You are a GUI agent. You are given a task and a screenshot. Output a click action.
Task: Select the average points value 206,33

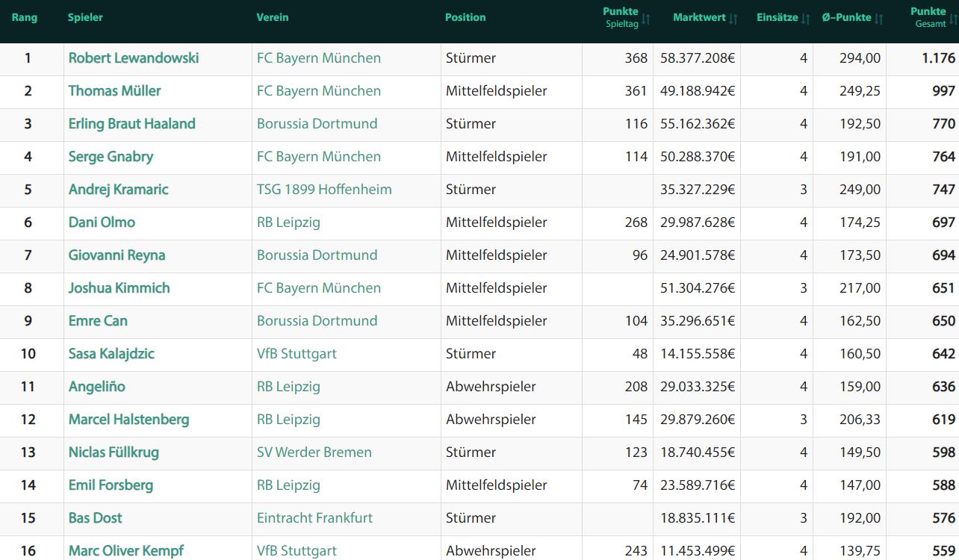click(860, 420)
